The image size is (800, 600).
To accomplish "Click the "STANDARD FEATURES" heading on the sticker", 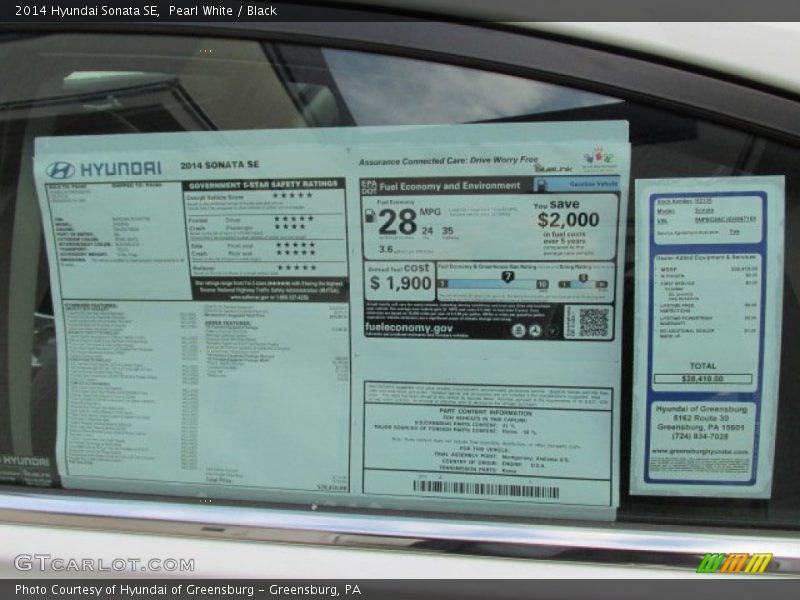I will [91, 306].
